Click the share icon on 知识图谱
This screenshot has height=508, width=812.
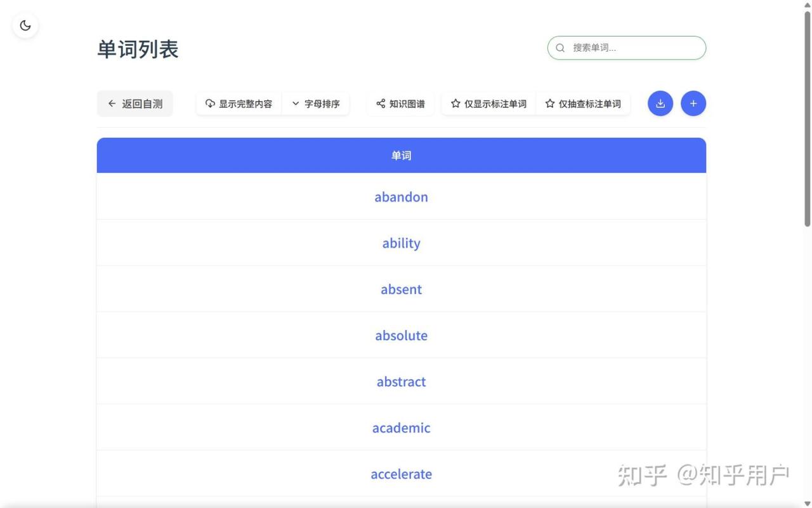(381, 104)
